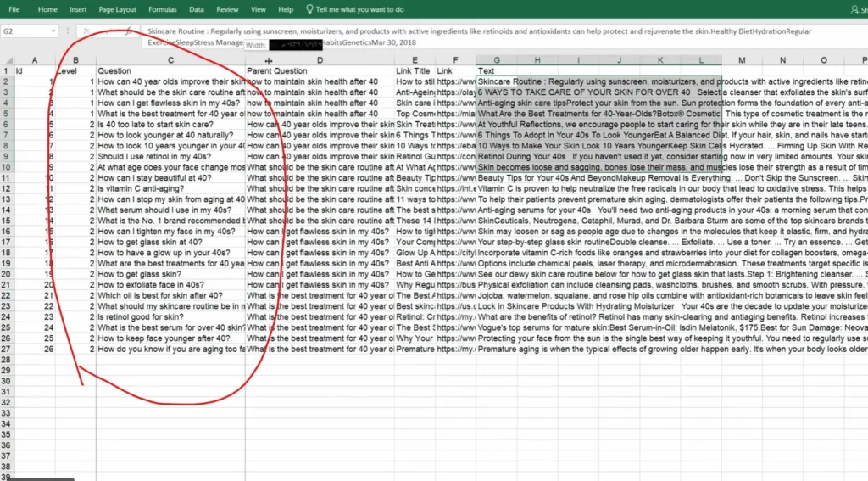Select Text cell starting 'Premature aging is when'
Image resolution: width=868 pixels, height=481 pixels.
click(497, 350)
